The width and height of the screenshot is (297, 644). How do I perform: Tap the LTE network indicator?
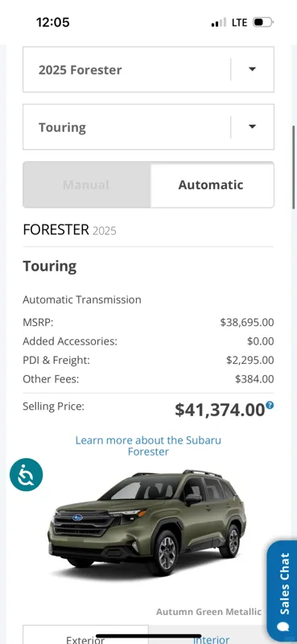click(x=240, y=23)
